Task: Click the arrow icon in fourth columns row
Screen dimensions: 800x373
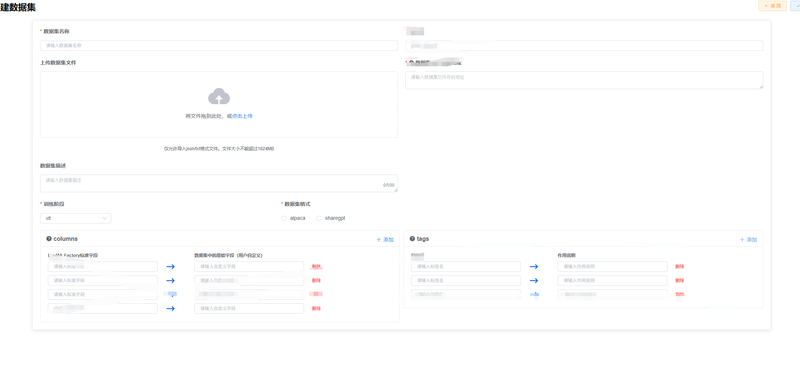Action: 170,309
